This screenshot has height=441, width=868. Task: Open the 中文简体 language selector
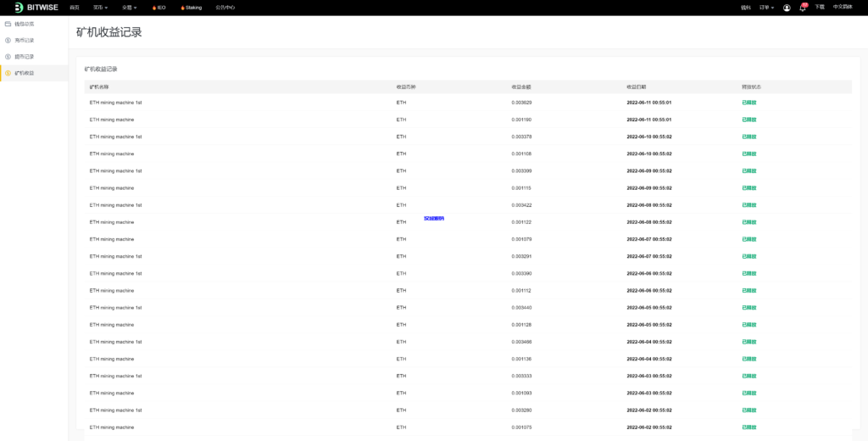pos(843,7)
